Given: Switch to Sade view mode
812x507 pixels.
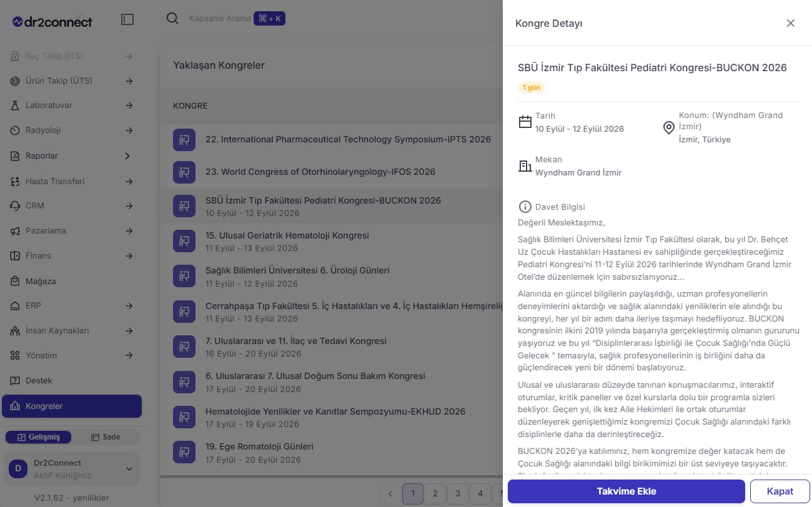Looking at the screenshot, I should 105,437.
